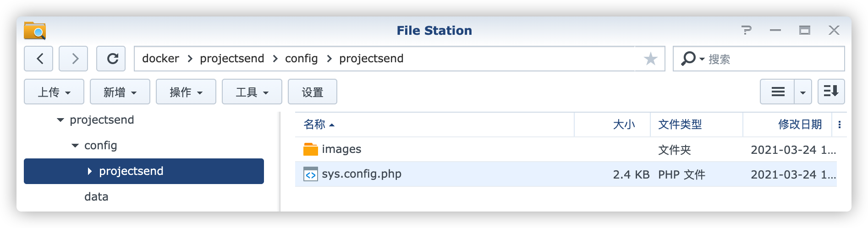868x228 pixels.
Task: Open the sort order button
Action: tap(831, 92)
